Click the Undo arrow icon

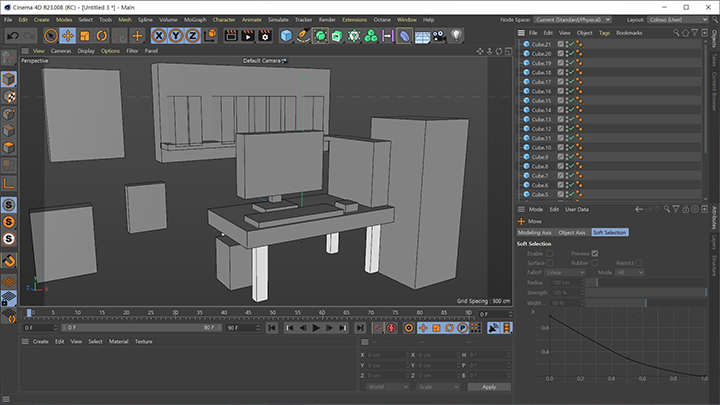13,36
